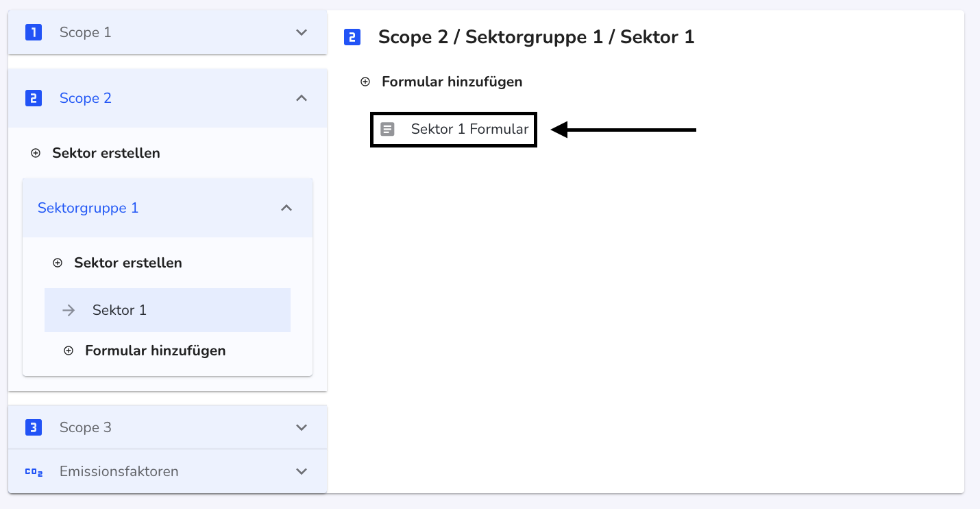The height and width of the screenshot is (509, 980).
Task: Open the Scope 1 section label
Action: click(85, 32)
